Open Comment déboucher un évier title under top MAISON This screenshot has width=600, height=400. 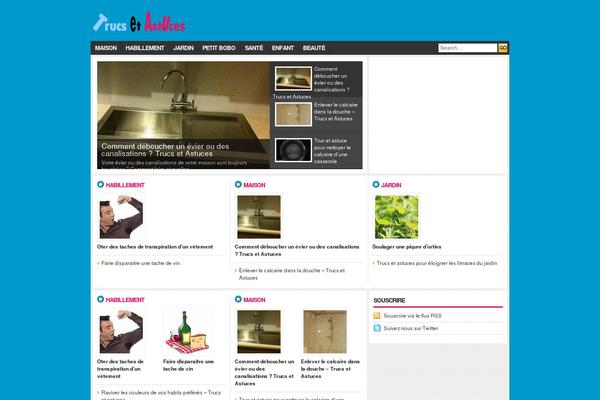pos(297,250)
